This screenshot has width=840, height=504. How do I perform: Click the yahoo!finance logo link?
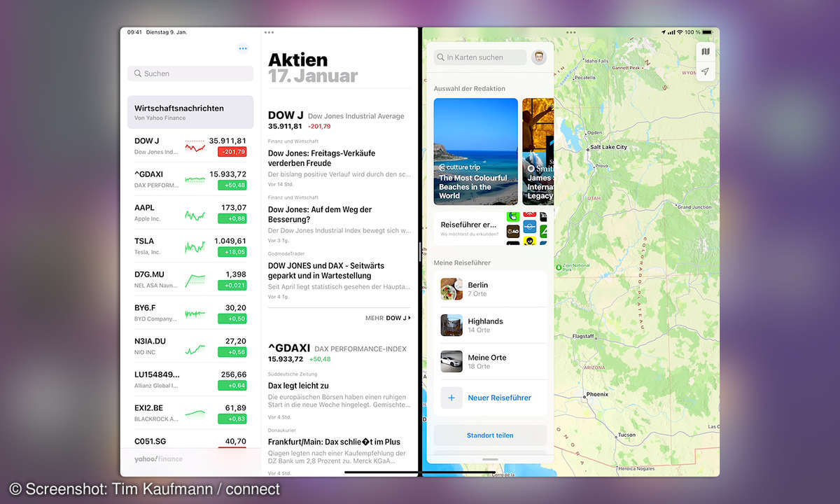coord(158,459)
